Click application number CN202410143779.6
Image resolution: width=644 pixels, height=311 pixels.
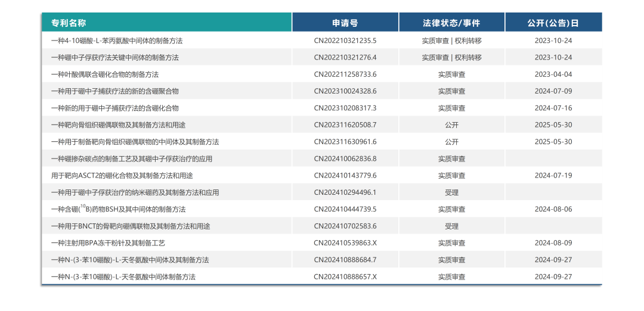[345, 175]
